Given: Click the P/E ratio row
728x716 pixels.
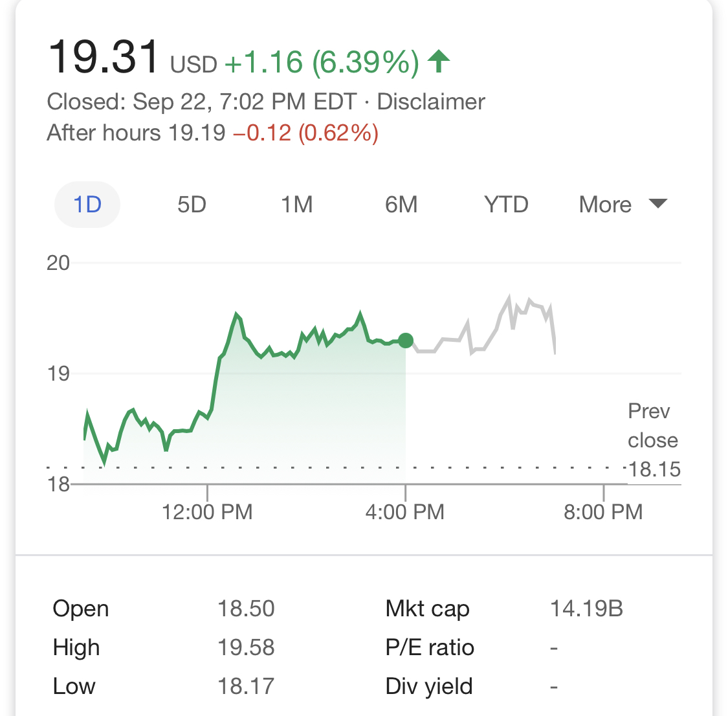Looking at the screenshot, I should 429,647.
